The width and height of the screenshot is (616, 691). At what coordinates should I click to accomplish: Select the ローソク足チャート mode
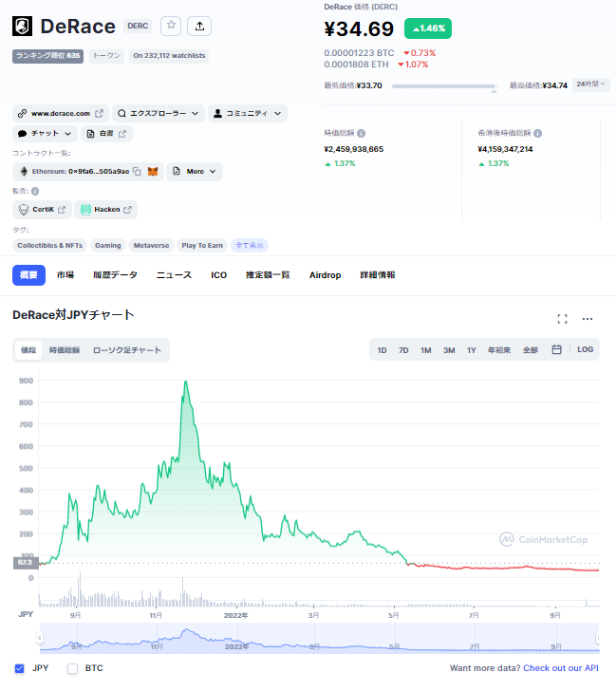pos(127,350)
